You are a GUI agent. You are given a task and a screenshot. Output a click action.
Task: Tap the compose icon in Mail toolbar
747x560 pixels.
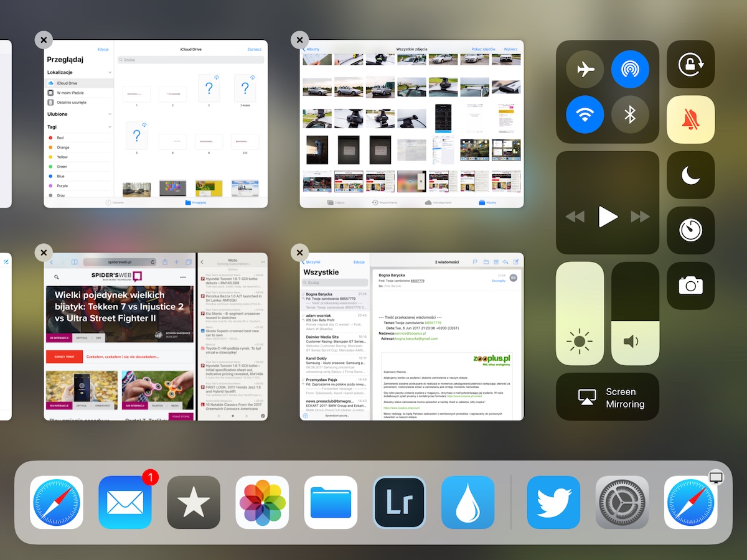[x=515, y=262]
